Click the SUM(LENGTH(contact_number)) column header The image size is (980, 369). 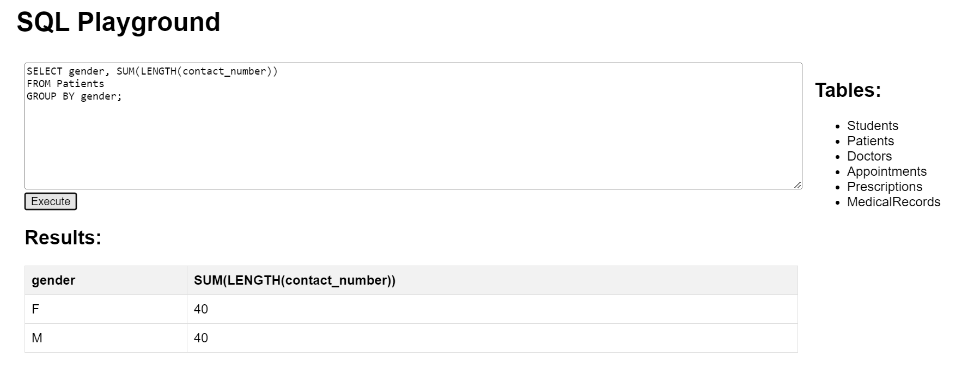(294, 280)
